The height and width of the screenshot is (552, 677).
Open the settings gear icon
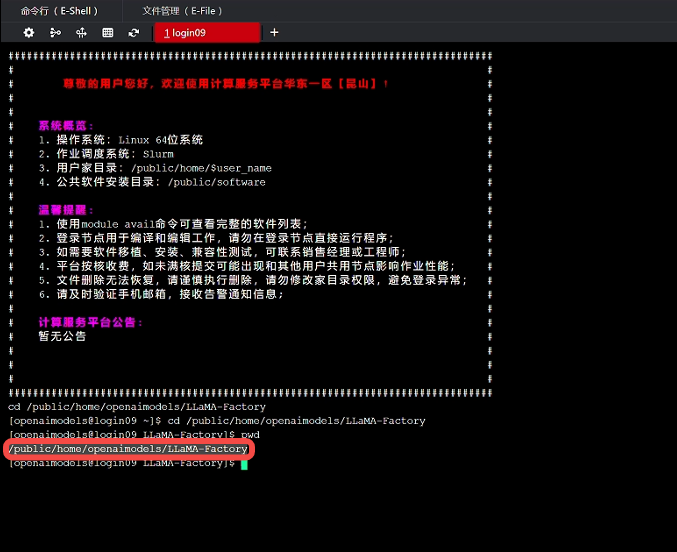coord(29,32)
